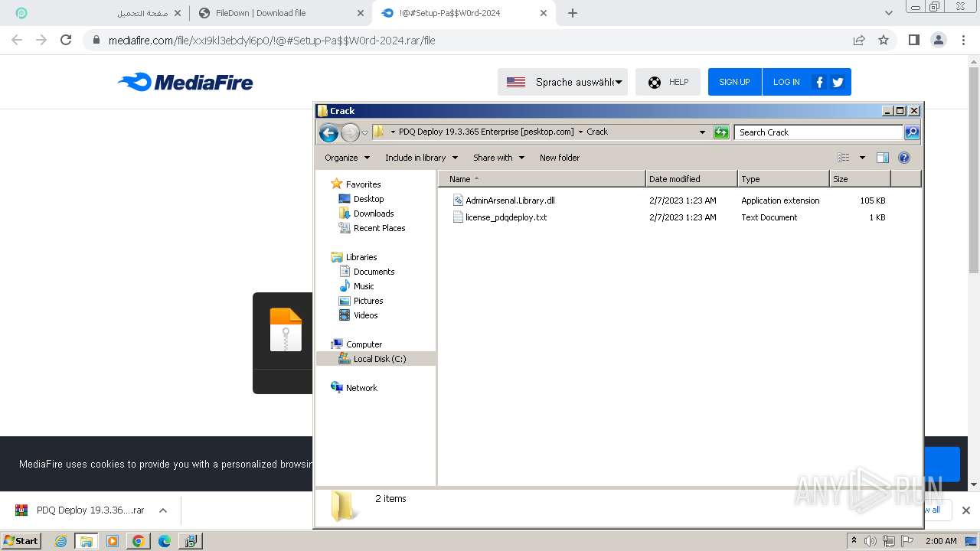Reload the MediaFire page
The width and height of the screenshot is (980, 551).
coord(66,40)
